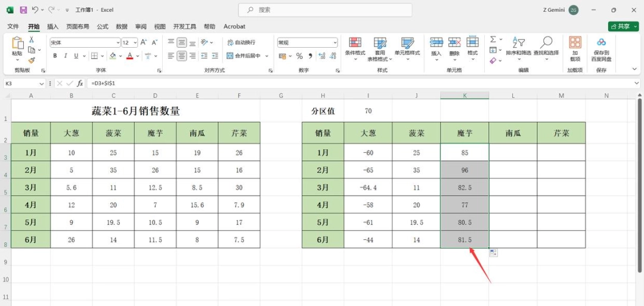
Task: Open the font name dropdown (宋体)
Action: click(x=118, y=42)
